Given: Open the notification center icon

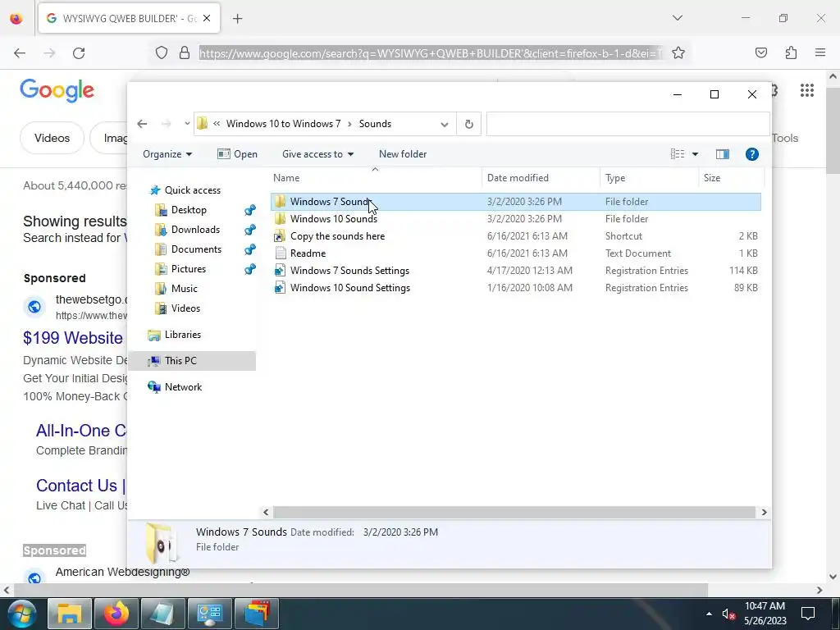Looking at the screenshot, I should click(x=807, y=614).
